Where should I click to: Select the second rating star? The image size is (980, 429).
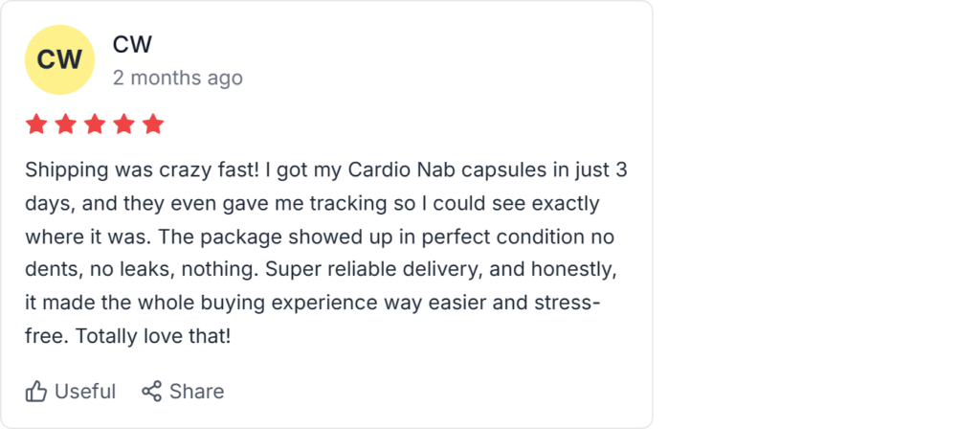pyautogui.click(x=66, y=124)
